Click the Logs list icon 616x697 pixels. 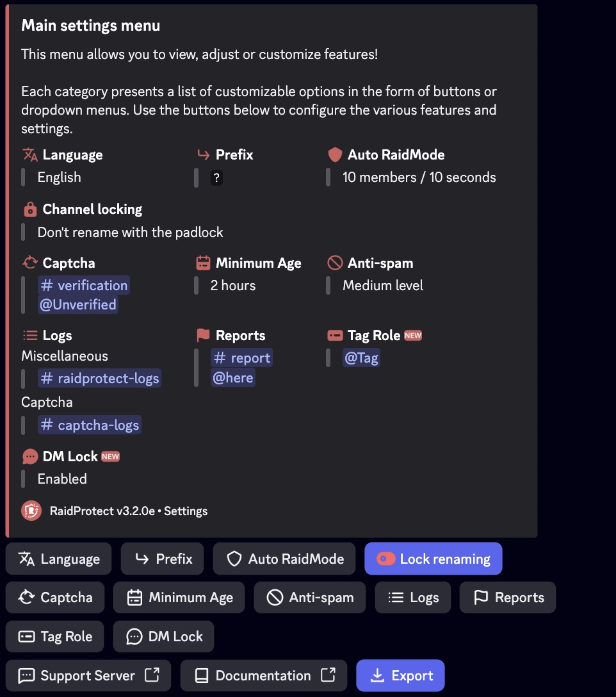[x=29, y=335]
